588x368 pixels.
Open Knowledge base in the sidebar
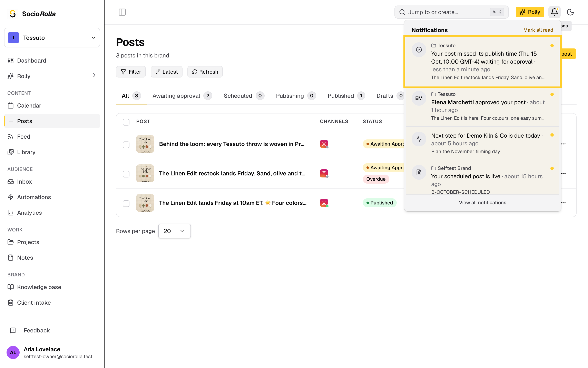point(52,287)
